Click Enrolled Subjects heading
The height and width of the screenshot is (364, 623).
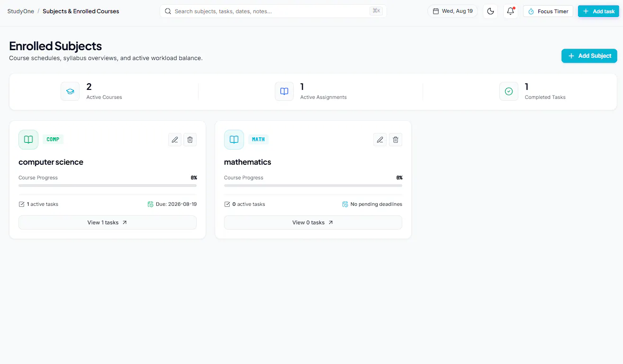click(x=55, y=46)
